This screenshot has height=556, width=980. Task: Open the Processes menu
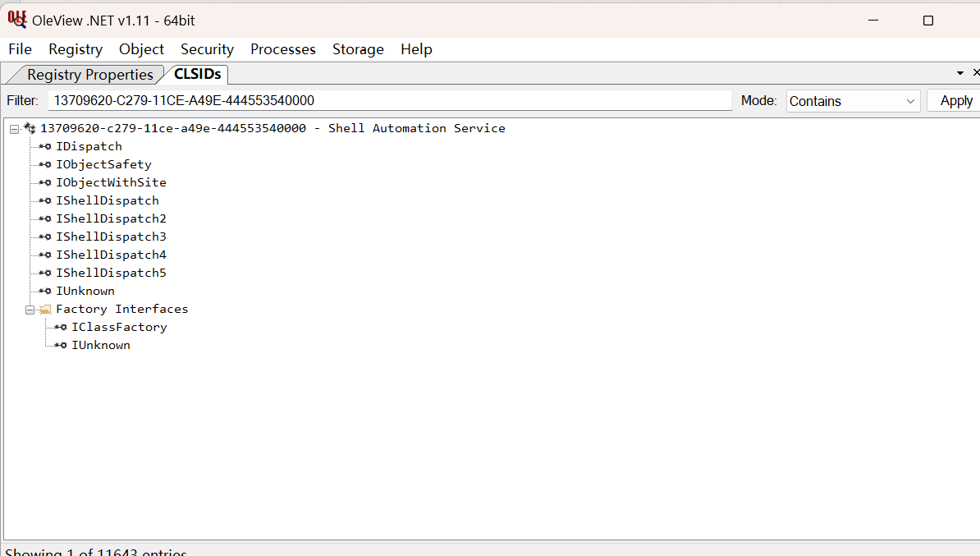282,49
